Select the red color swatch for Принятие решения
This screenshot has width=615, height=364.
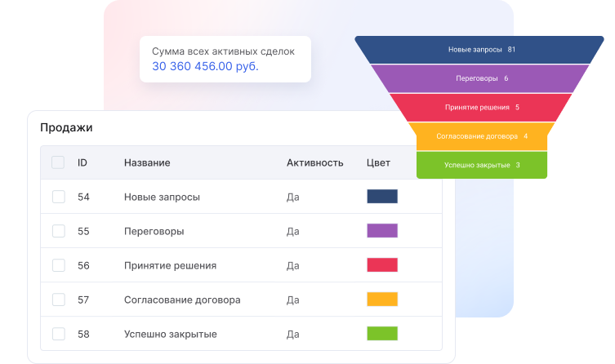[x=381, y=265]
